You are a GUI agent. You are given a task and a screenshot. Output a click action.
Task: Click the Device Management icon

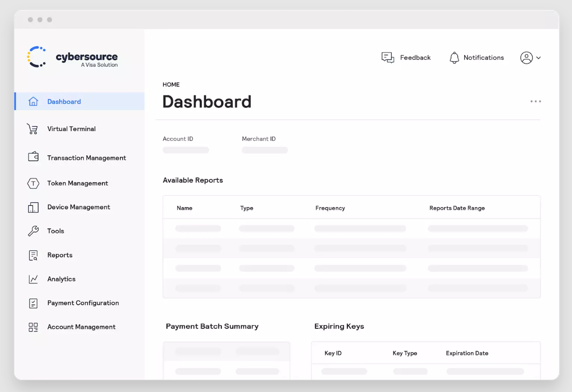[x=33, y=207]
